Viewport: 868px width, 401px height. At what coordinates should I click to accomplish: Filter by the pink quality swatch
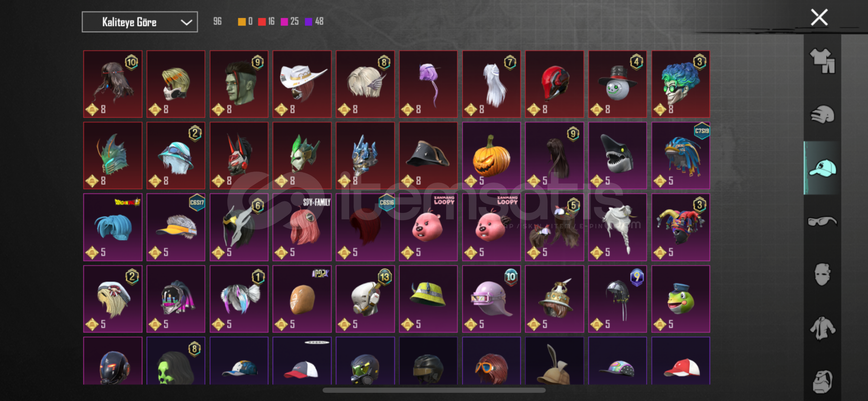tap(285, 22)
